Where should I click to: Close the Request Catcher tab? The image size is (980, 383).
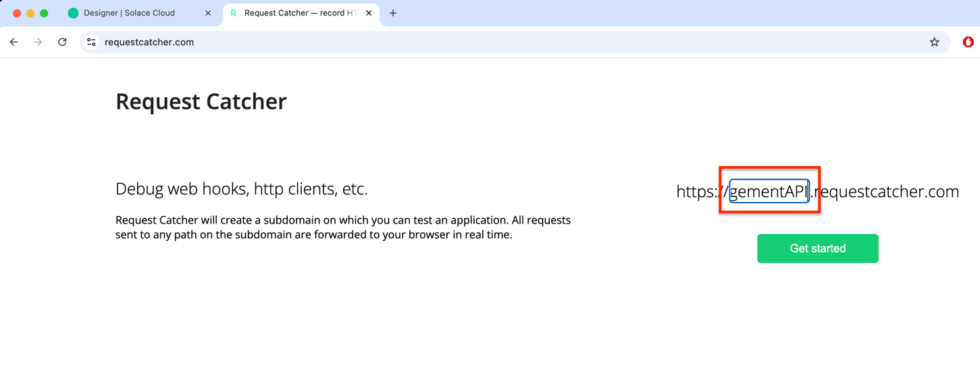click(x=369, y=13)
